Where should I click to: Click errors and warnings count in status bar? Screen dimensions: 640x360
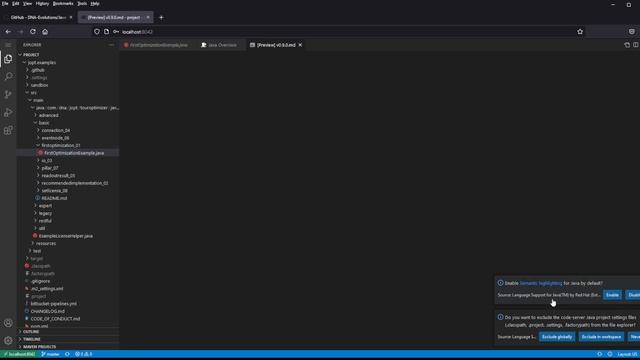click(x=84, y=354)
